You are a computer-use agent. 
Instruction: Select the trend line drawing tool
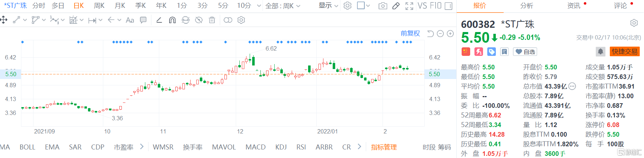16,20
